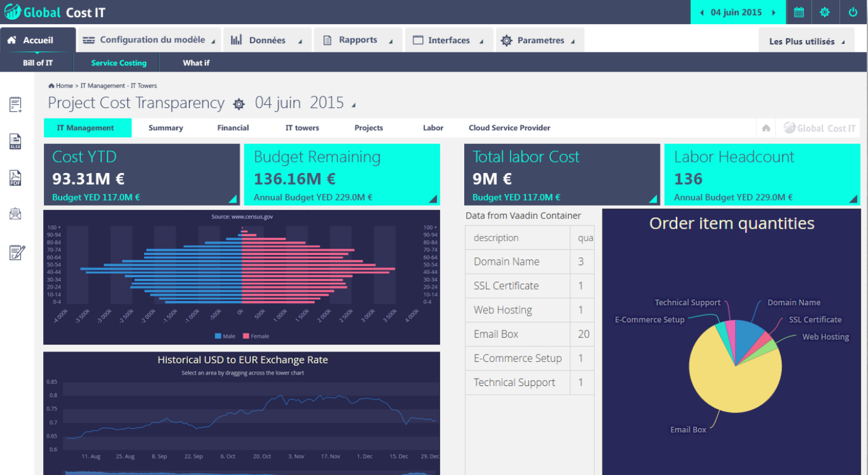Export dashboard to XLSX
The width and height of the screenshot is (868, 475).
click(x=15, y=141)
